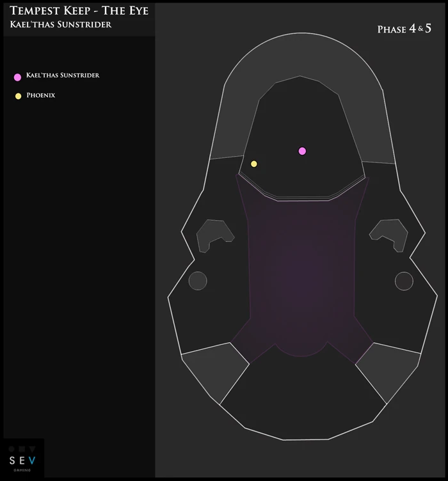The image size is (448, 481).
Task: Click the "Kael'thas Sunstrider" subtitle under the title
Action: [x=60, y=24]
